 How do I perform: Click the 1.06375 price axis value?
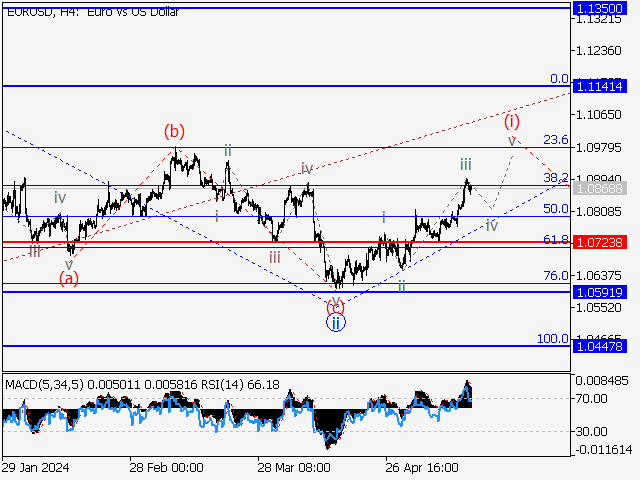tap(598, 276)
